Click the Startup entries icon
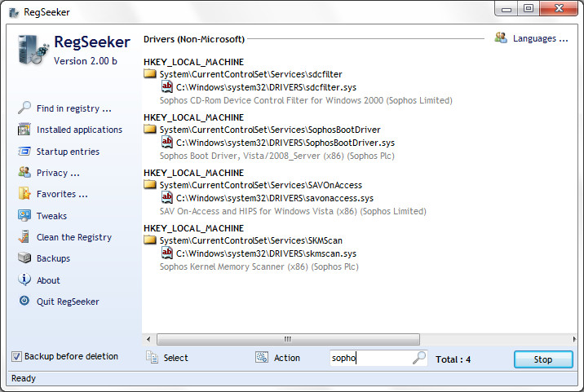 [24, 151]
